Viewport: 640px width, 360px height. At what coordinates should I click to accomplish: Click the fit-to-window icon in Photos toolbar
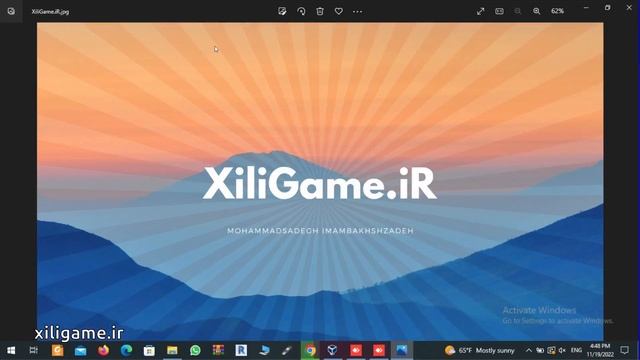[499, 11]
